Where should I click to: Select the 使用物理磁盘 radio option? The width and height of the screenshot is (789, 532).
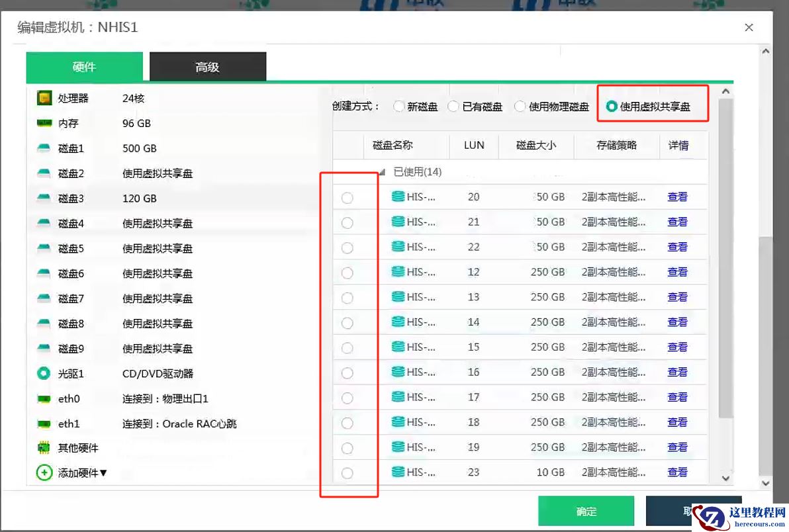(x=520, y=107)
